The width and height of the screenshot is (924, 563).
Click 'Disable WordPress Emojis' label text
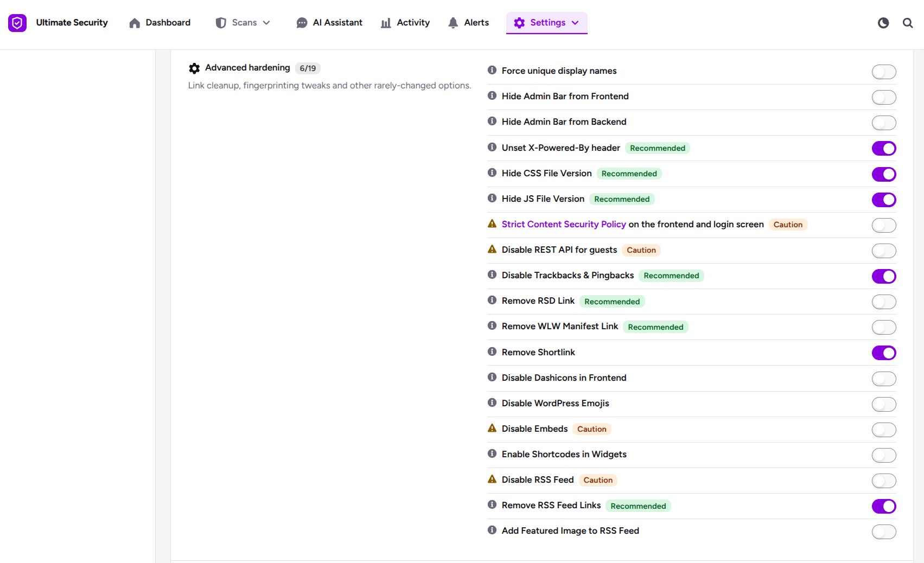(x=555, y=403)
